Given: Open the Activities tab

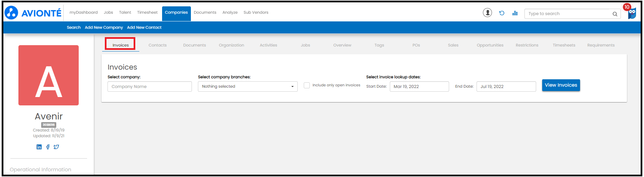Looking at the screenshot, I should 269,45.
